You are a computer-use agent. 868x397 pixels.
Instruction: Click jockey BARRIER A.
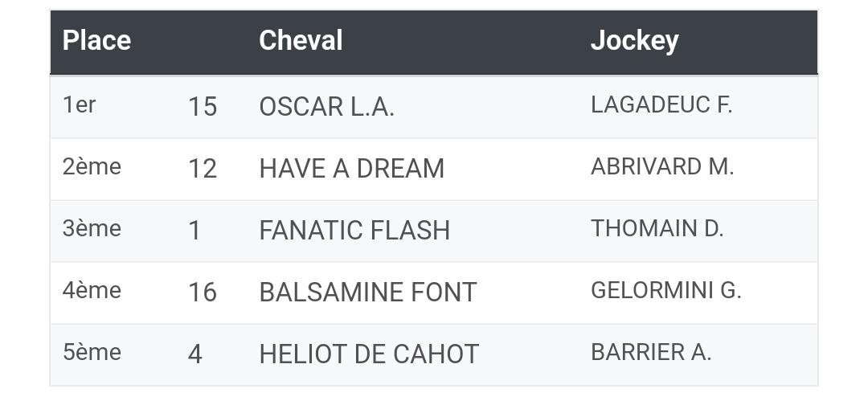coord(651,352)
